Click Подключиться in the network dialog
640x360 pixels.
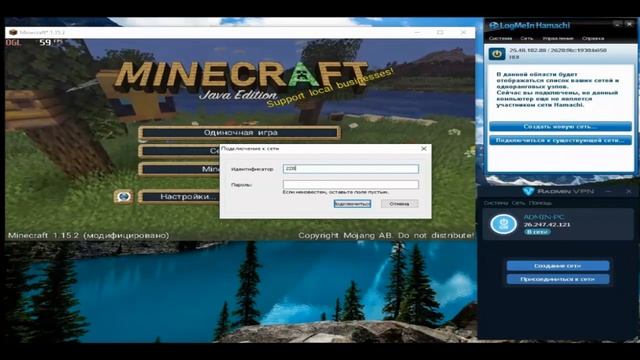pos(352,204)
